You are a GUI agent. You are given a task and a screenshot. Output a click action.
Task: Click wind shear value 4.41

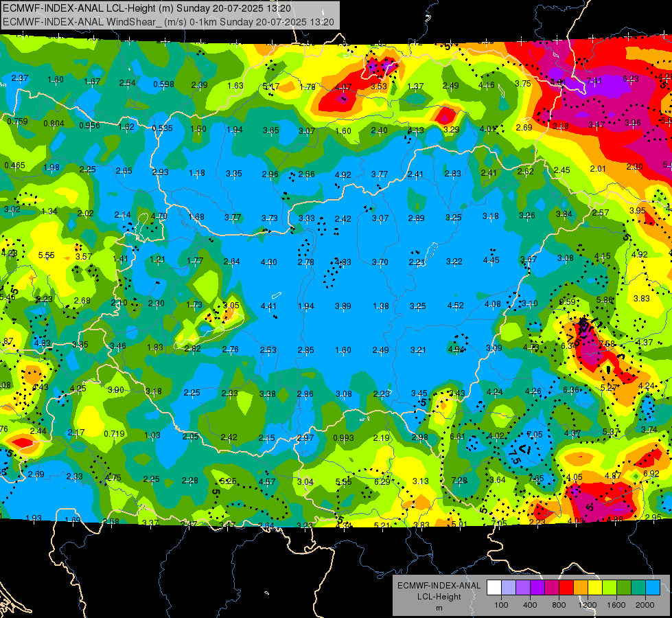click(x=268, y=306)
